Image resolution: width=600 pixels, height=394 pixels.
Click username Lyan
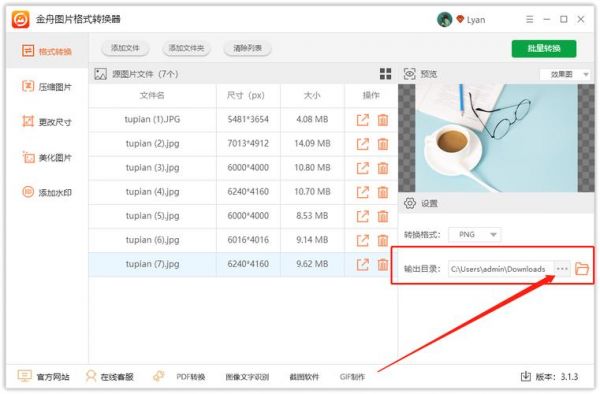point(476,20)
